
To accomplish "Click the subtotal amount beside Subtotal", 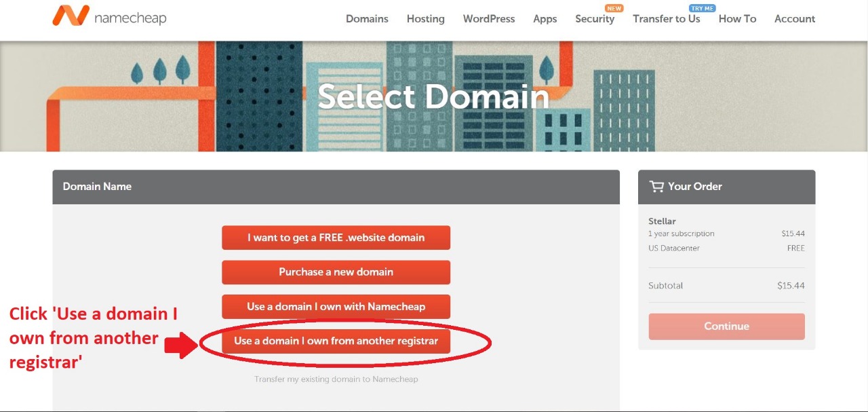I will point(791,286).
